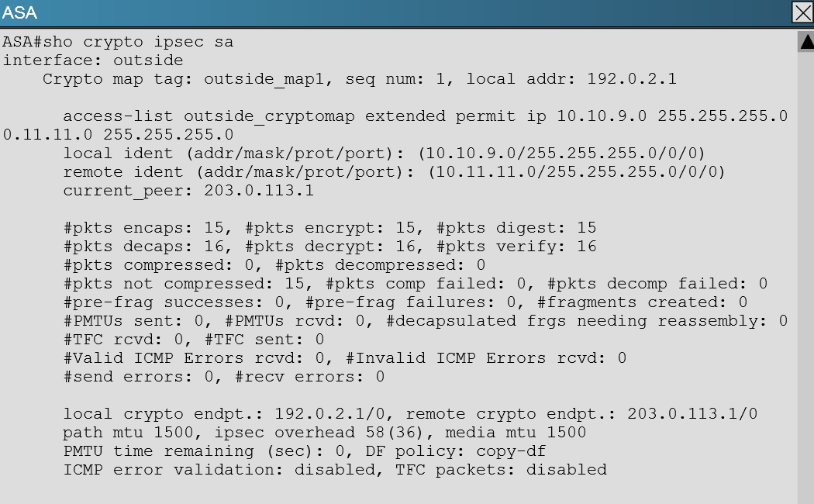Click the local ident line
This screenshot has height=504, width=814.
[384, 154]
